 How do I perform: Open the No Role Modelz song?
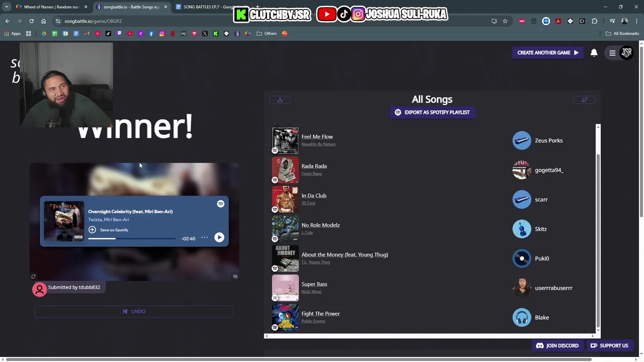(320, 225)
